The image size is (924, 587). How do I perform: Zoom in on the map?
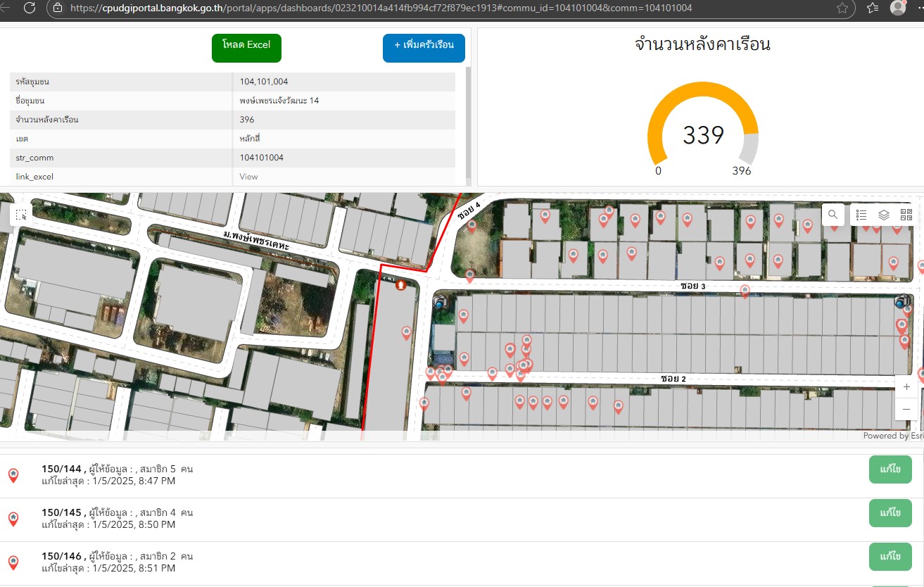click(x=906, y=387)
